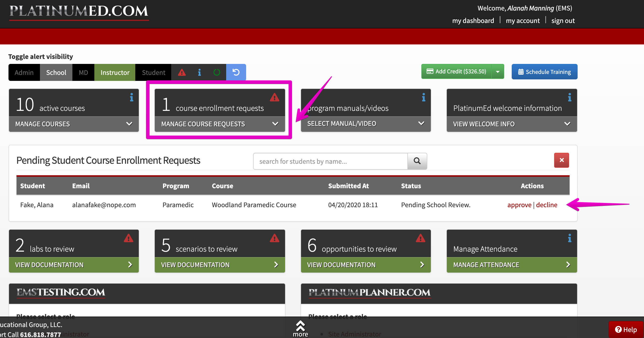
Task: Click the Student column header
Action: tap(32, 186)
